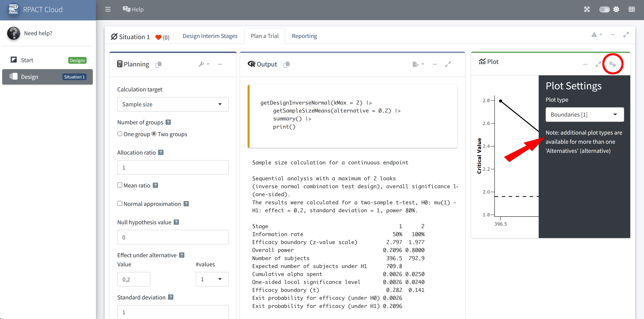
Task: Toggle the dark mode switch
Action: (604, 9)
